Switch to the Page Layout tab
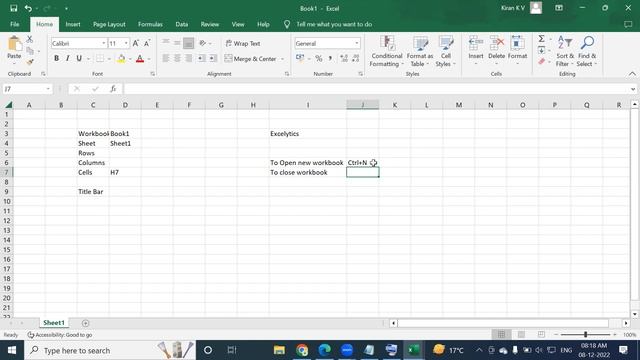 pos(109,24)
